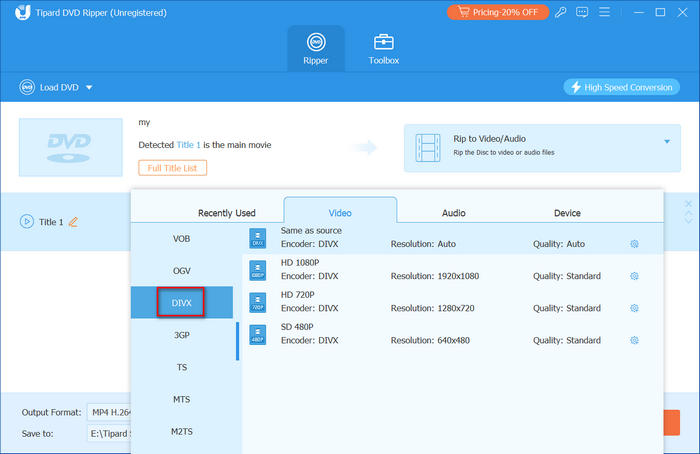Screen dimensions: 700x454
Task: Open the Full Title List
Action: point(172,168)
